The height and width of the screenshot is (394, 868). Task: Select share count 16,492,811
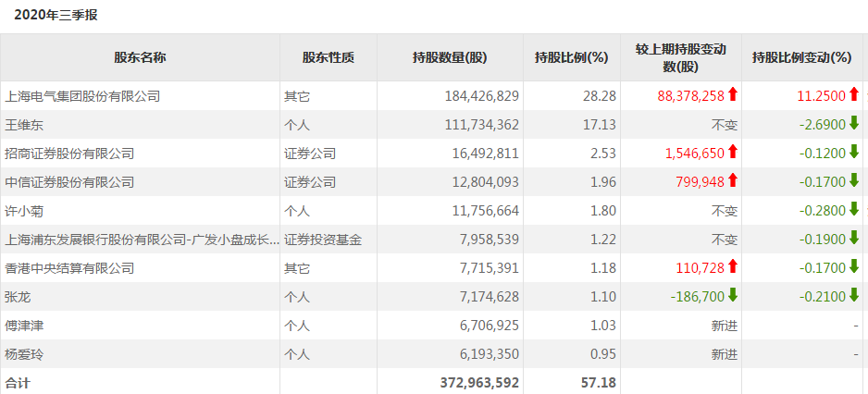click(485, 154)
